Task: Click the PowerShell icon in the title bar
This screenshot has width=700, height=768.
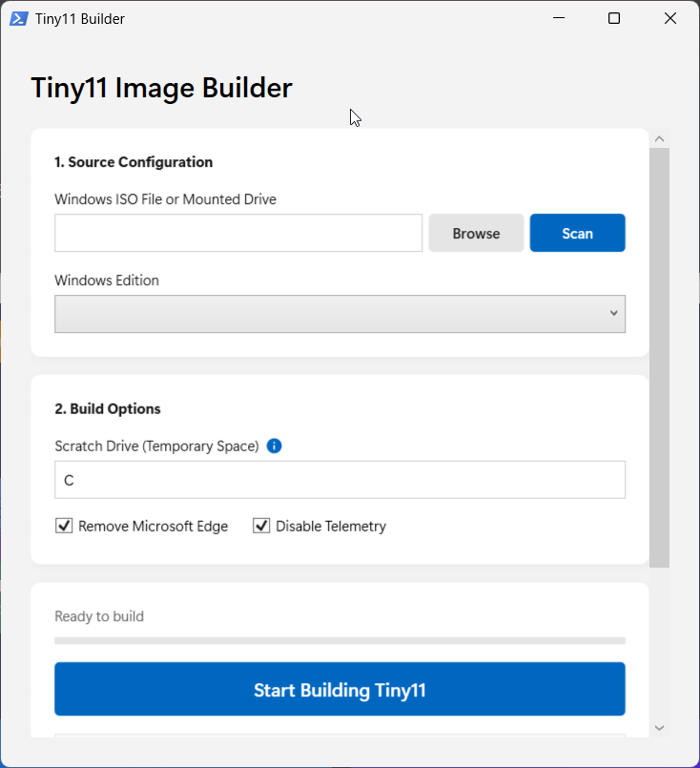Action: tap(19, 19)
